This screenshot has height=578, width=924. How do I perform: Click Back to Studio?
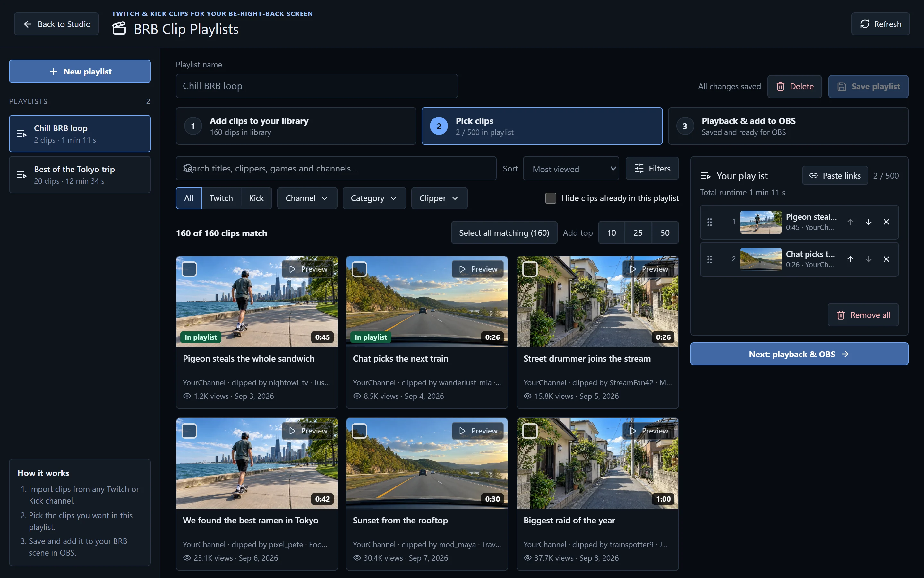pos(56,24)
